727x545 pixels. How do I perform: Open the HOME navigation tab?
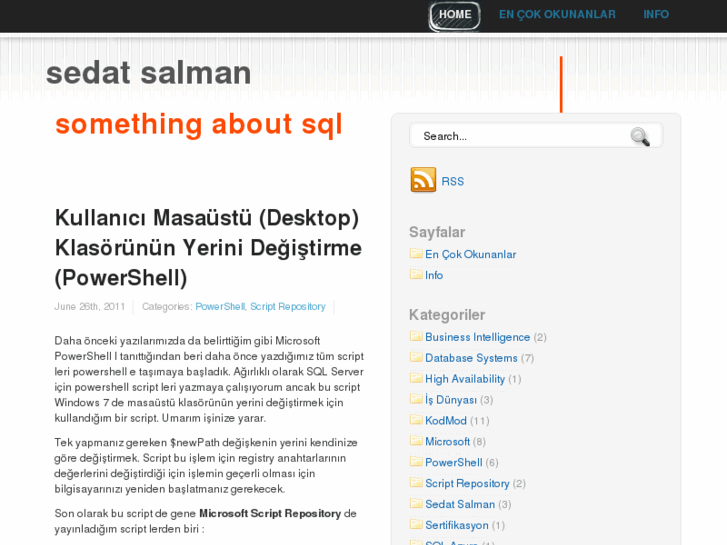pyautogui.click(x=454, y=15)
